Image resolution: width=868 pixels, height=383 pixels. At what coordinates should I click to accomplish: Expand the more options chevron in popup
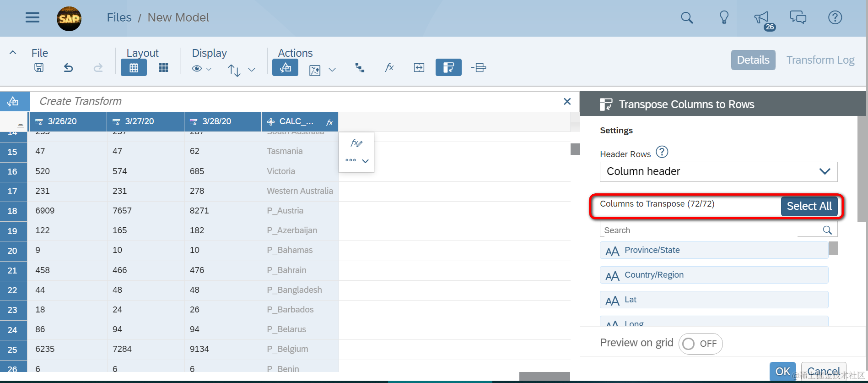(x=365, y=161)
